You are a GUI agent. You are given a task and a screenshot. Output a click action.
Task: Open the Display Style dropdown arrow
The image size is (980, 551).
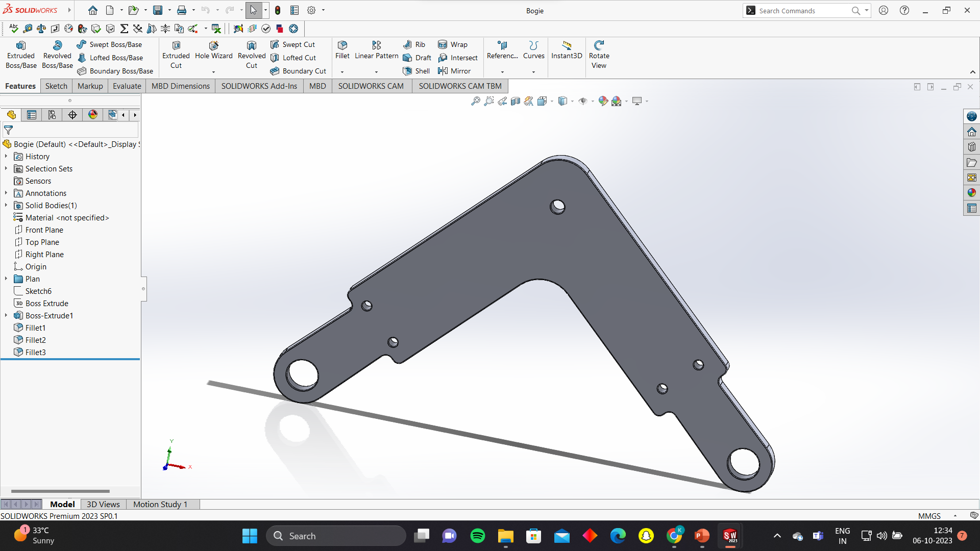click(572, 101)
